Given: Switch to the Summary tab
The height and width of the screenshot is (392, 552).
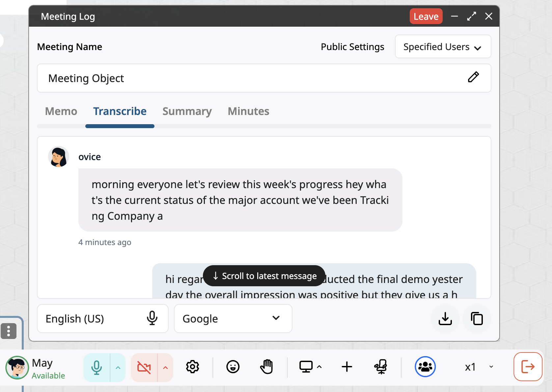Looking at the screenshot, I should click(x=187, y=111).
